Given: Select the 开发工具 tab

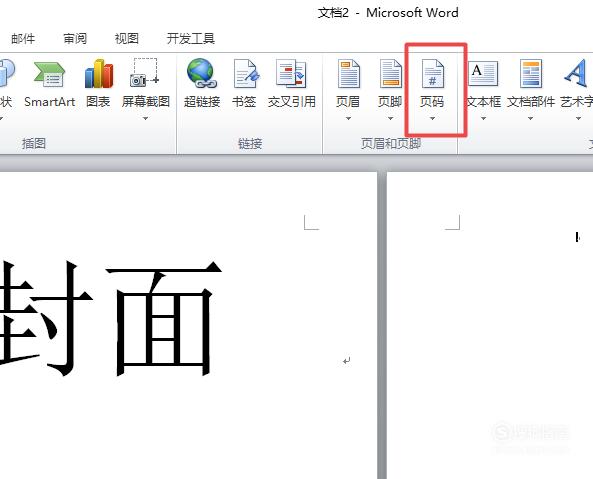Looking at the screenshot, I should (x=191, y=39).
